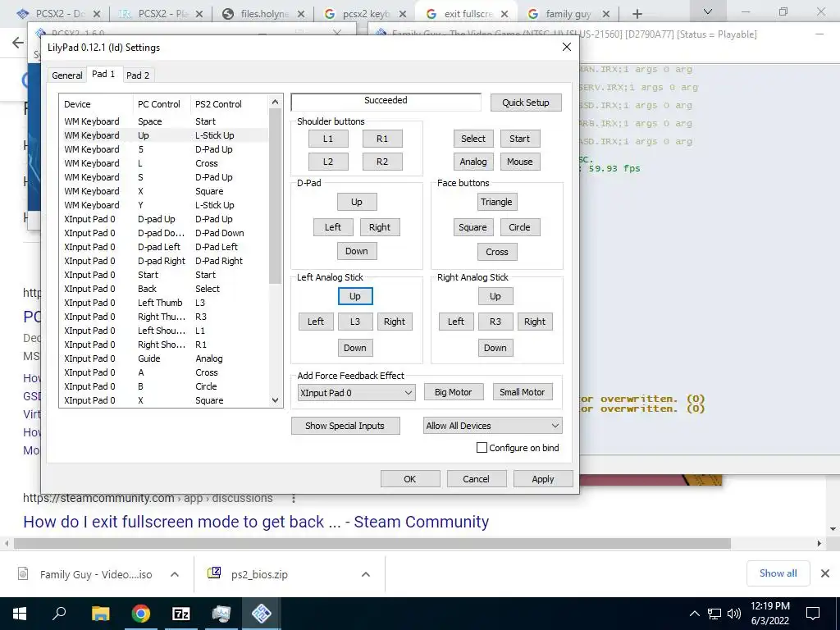The width and height of the screenshot is (840, 630).
Task: Bind the L1 shoulder button
Action: 328,138
